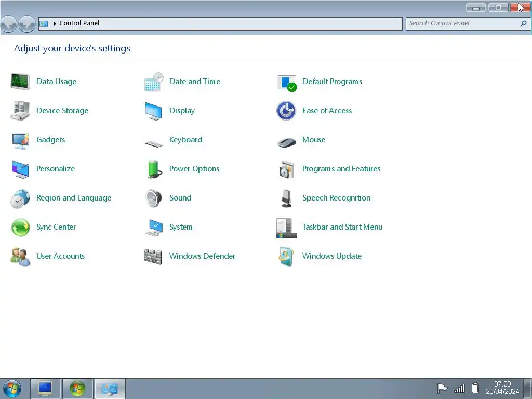The height and width of the screenshot is (399, 532).
Task: Select the Device Storage link
Action: [x=62, y=111]
